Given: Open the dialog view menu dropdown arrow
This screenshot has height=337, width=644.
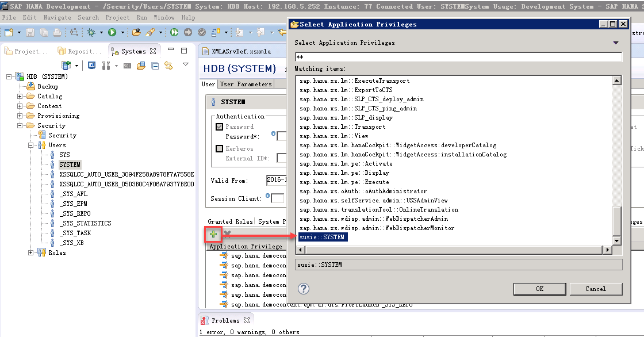Looking at the screenshot, I should 615,43.
